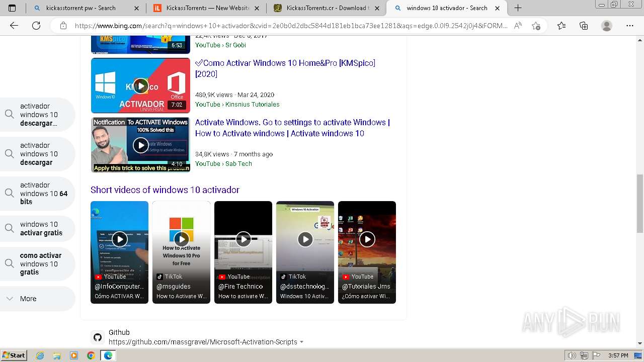
Task: Play the Activate Windows Sab Tech video thumbnail
Action: pos(140,145)
